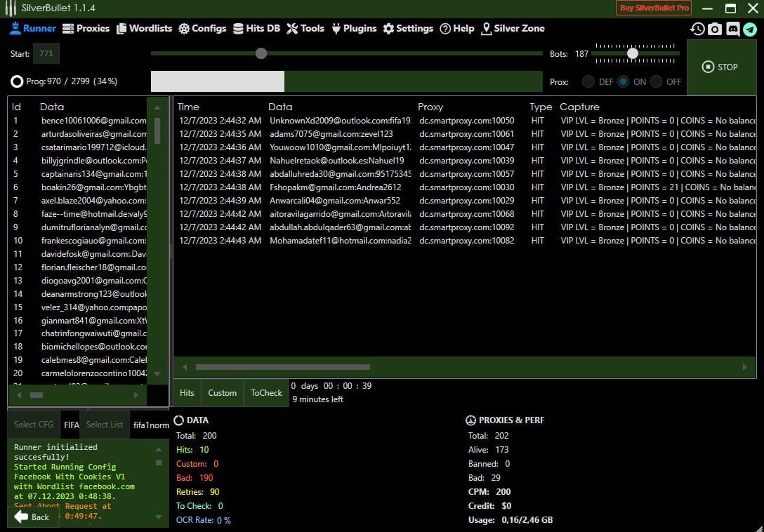Image resolution: width=764 pixels, height=532 pixels.
Task: Select hit row UnknownXd2009@outlook.com
Action: point(465,120)
